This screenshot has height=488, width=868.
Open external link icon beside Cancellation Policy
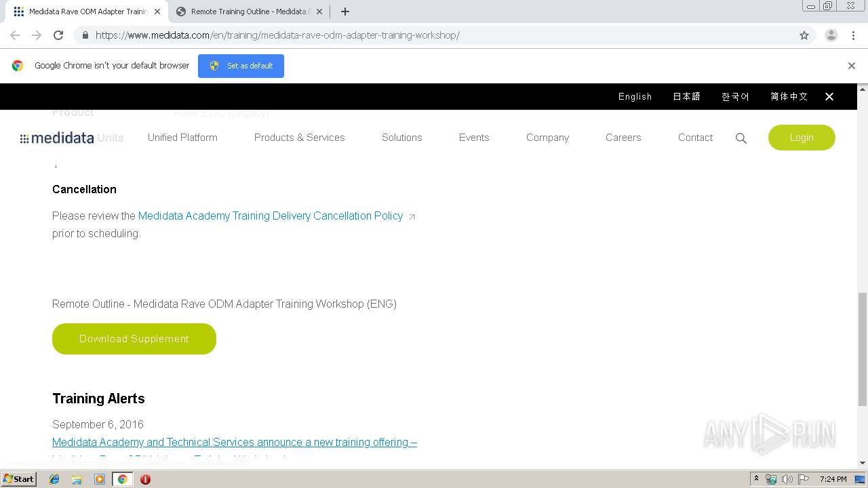(412, 217)
